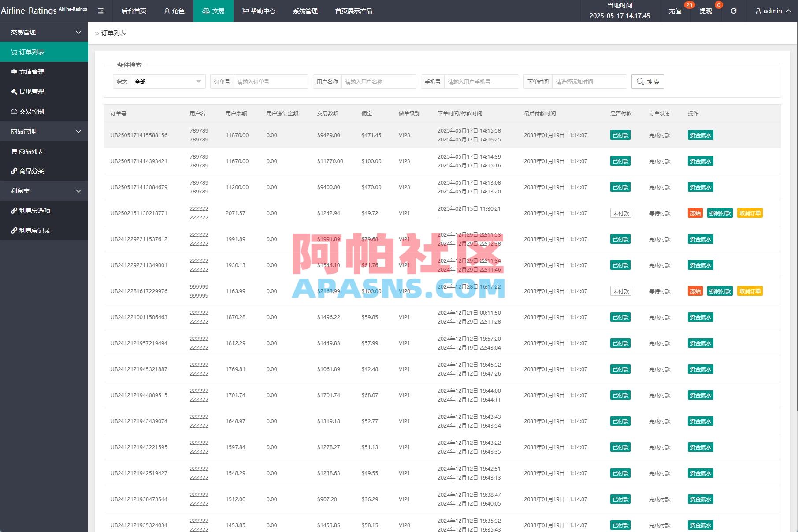Collapse the 交易管理 sidebar section

pyautogui.click(x=44, y=32)
